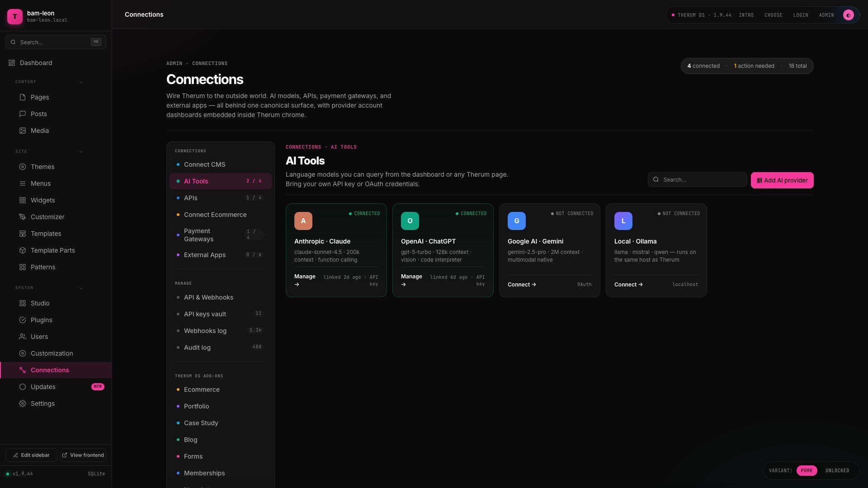Screen dimensions: 868x488
Task: Click the Plugins check-circle icon
Action: point(23,320)
